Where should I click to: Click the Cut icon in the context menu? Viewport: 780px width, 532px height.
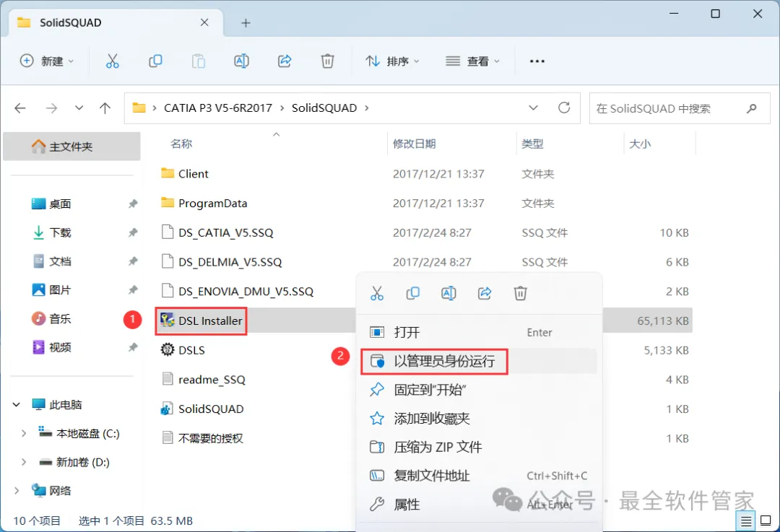point(377,293)
